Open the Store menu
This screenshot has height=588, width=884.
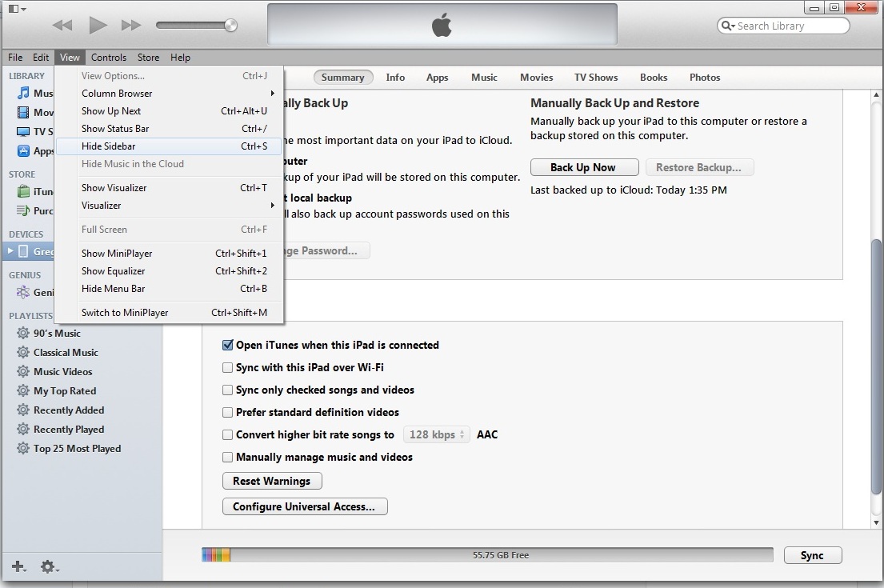(148, 58)
